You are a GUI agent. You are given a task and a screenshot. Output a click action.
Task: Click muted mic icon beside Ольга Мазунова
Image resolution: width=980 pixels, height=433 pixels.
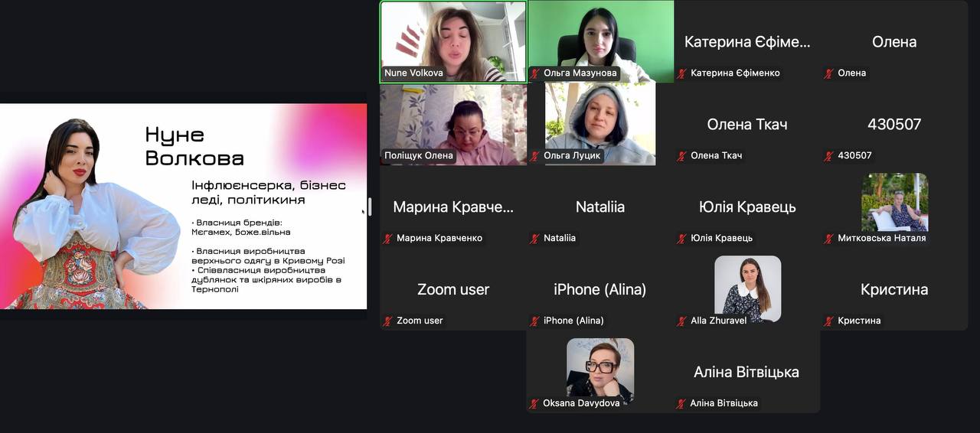click(535, 73)
